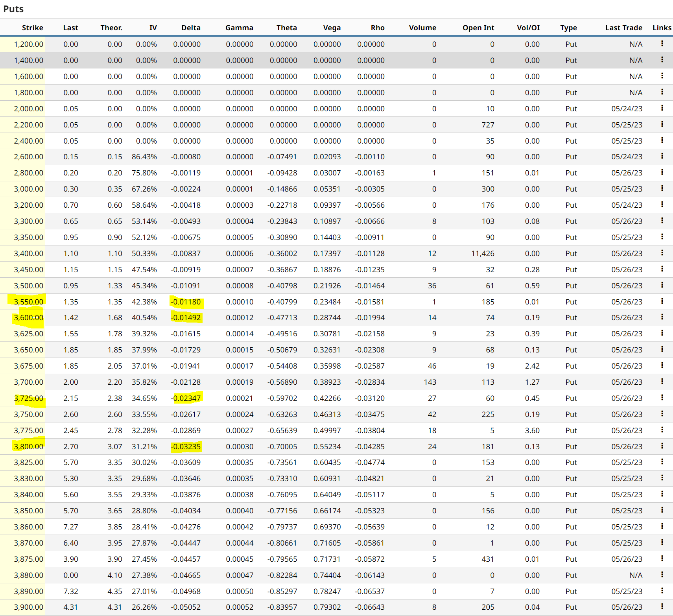The height and width of the screenshot is (616, 673).
Task: Sort table by Last column header
Action: 70,28
